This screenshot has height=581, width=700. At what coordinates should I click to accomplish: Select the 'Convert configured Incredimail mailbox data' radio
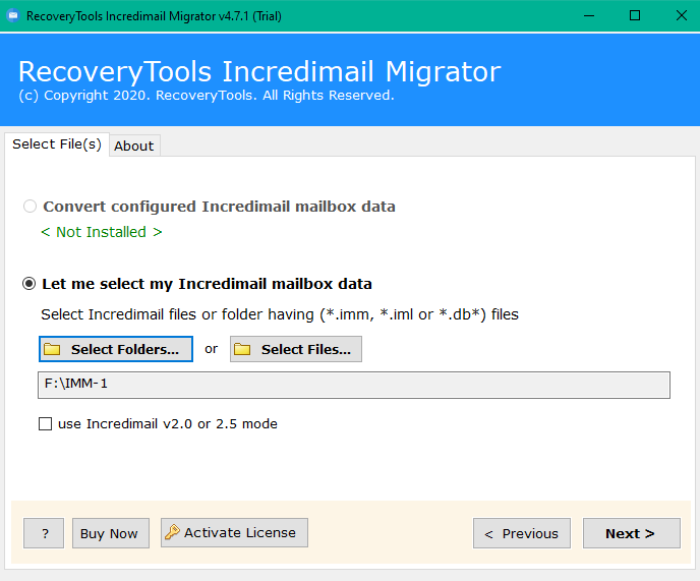[x=30, y=206]
